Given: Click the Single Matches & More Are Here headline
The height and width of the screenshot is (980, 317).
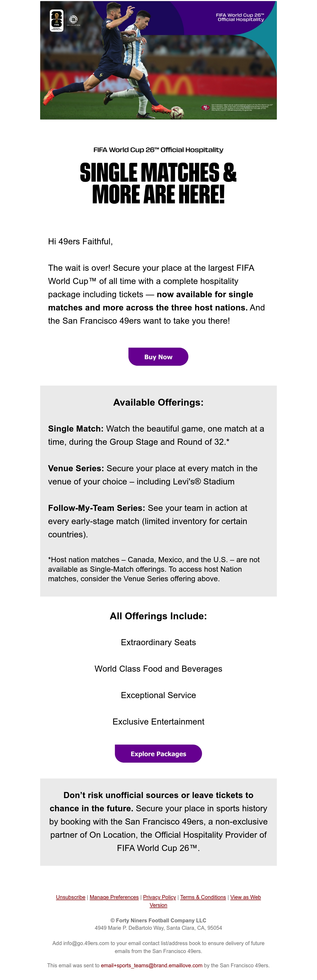Looking at the screenshot, I should 158,183.
